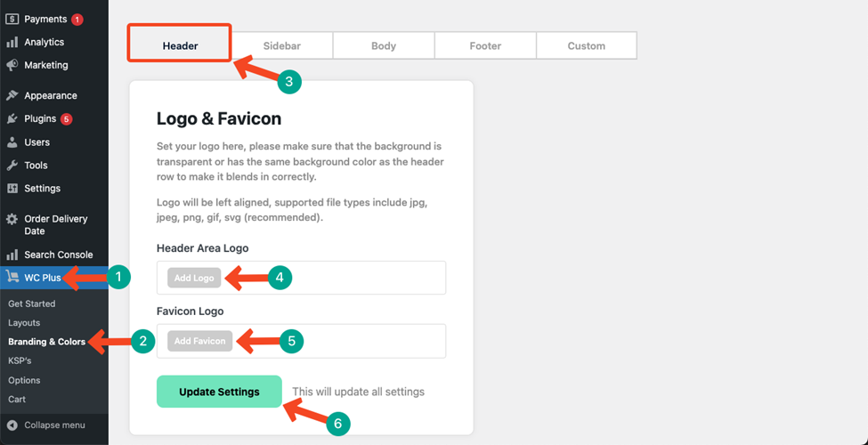The height and width of the screenshot is (445, 868).
Task: Select the Tools wrench icon
Action: pos(12,166)
